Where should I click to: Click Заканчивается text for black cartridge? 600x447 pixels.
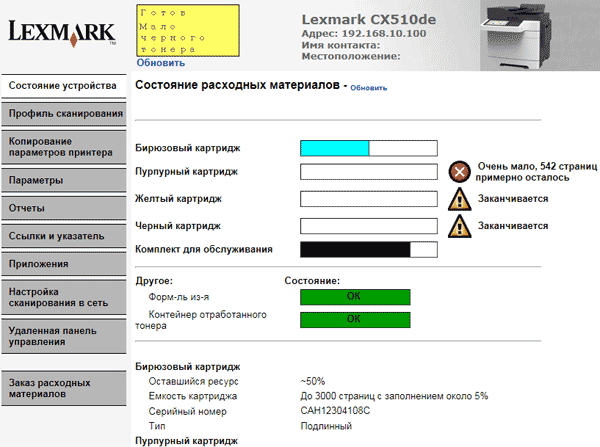[513, 226]
